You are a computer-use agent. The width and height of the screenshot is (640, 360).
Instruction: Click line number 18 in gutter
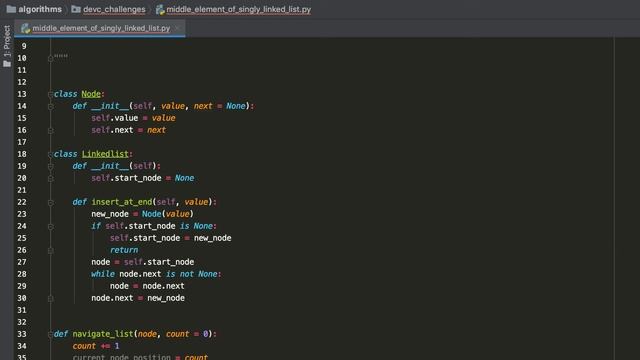click(x=22, y=154)
